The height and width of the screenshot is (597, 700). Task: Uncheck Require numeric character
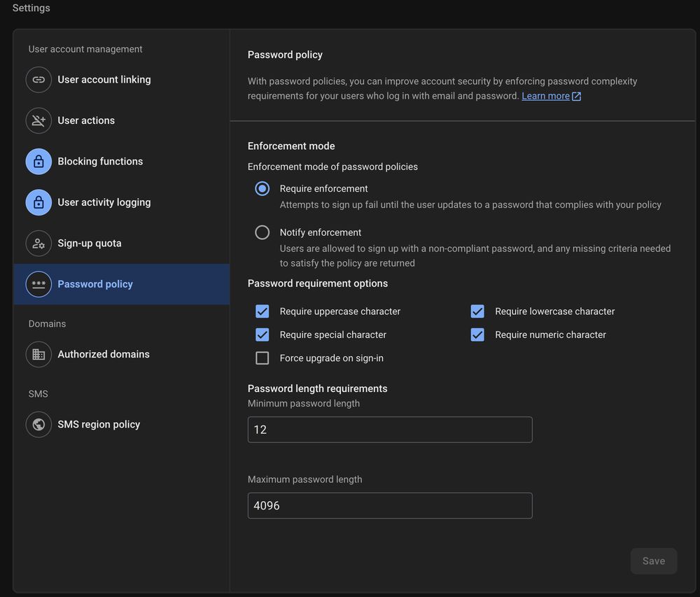pyautogui.click(x=477, y=335)
